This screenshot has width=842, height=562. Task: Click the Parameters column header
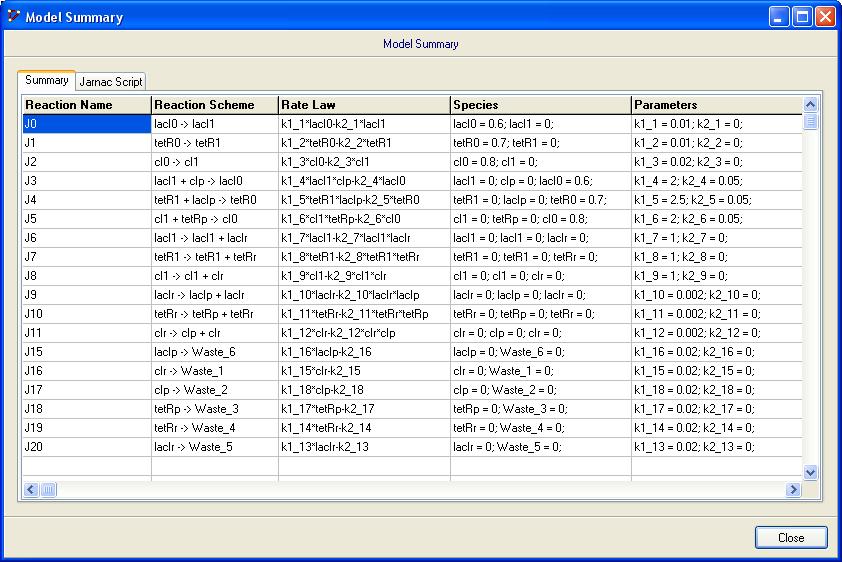pyautogui.click(x=715, y=104)
